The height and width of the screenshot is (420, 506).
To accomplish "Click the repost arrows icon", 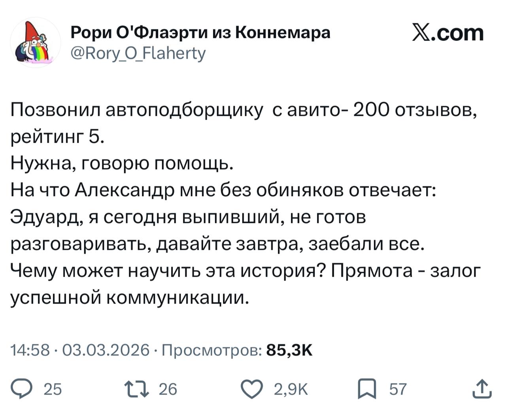I will tap(136, 389).
